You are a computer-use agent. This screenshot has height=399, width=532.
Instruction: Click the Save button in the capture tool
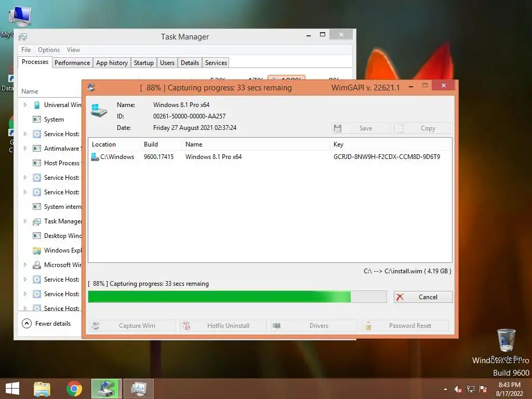pyautogui.click(x=361, y=128)
